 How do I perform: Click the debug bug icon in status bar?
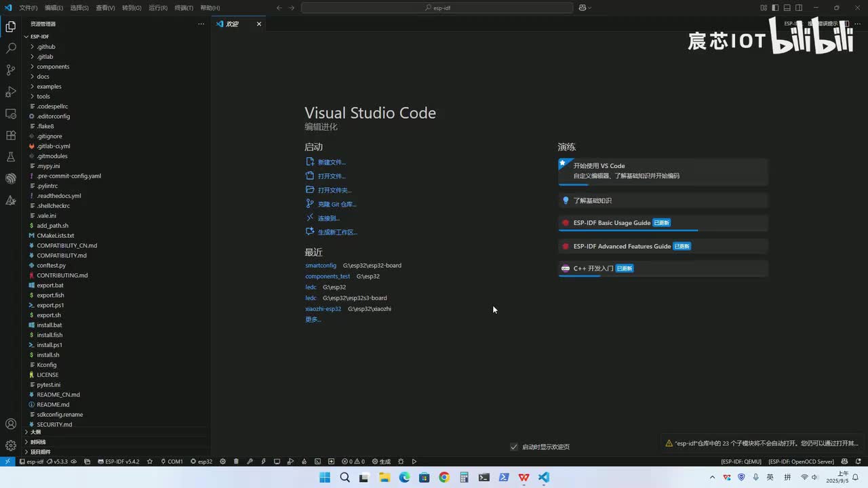pyautogui.click(x=401, y=462)
